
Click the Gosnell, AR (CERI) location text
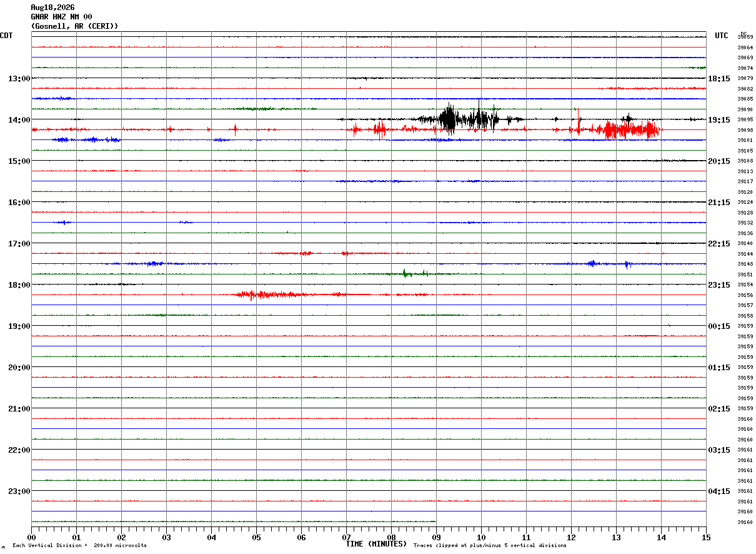(74, 26)
